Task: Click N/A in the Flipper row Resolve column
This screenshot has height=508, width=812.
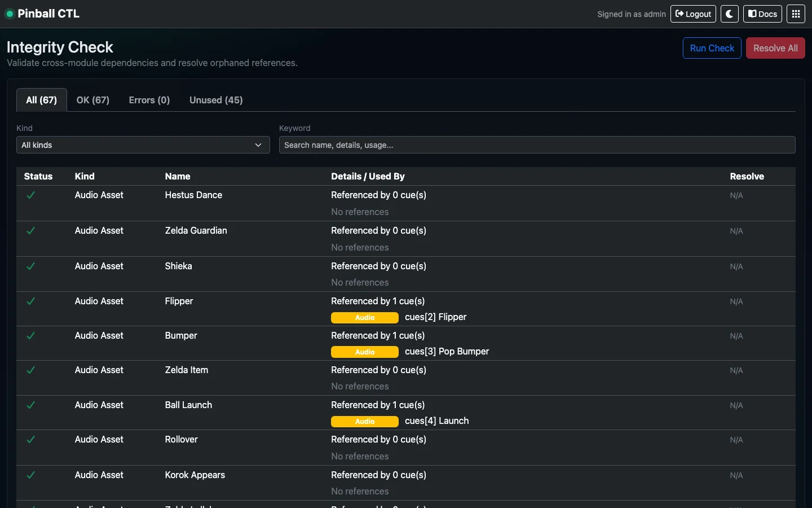Action: click(x=736, y=301)
